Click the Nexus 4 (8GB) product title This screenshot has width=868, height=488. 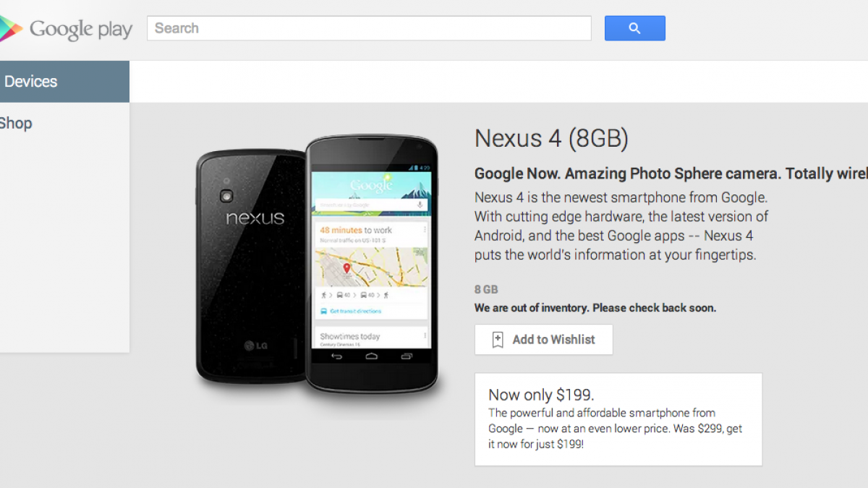pyautogui.click(x=551, y=138)
